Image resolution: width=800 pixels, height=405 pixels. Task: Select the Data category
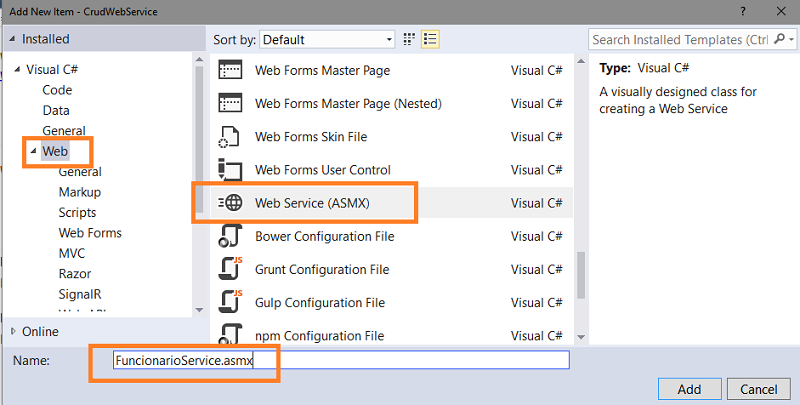coord(56,110)
